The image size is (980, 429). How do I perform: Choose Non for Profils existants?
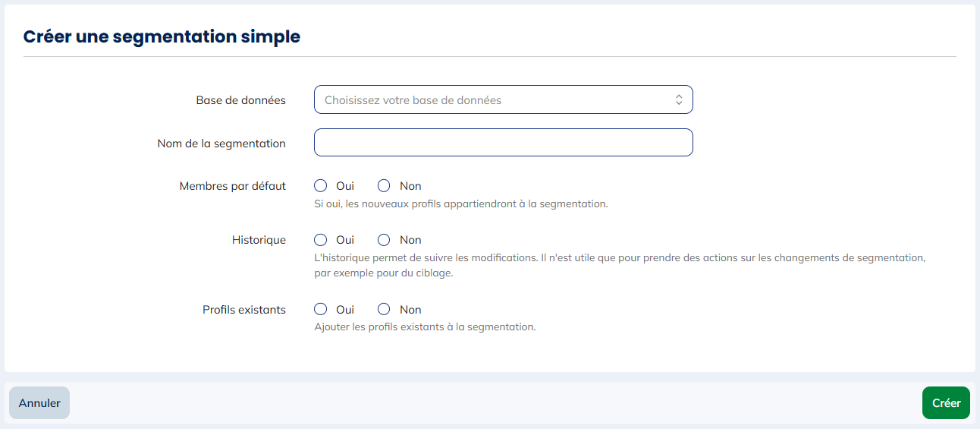pos(385,310)
